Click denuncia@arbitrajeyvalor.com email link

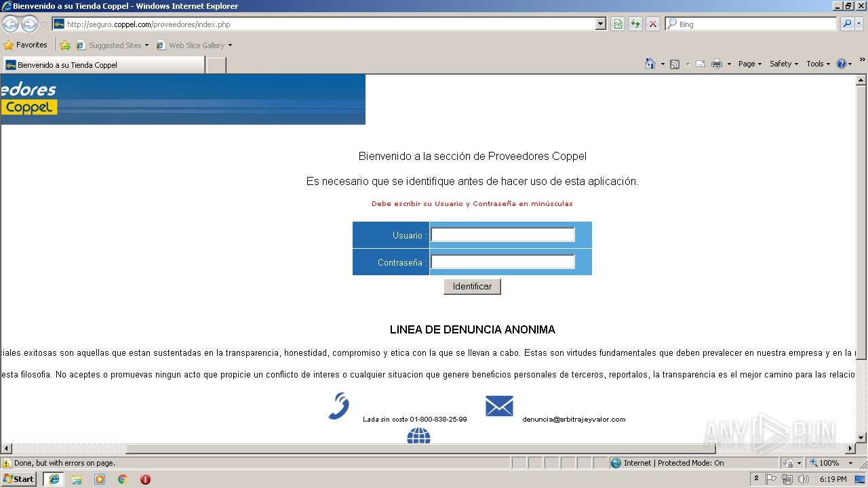(x=574, y=420)
